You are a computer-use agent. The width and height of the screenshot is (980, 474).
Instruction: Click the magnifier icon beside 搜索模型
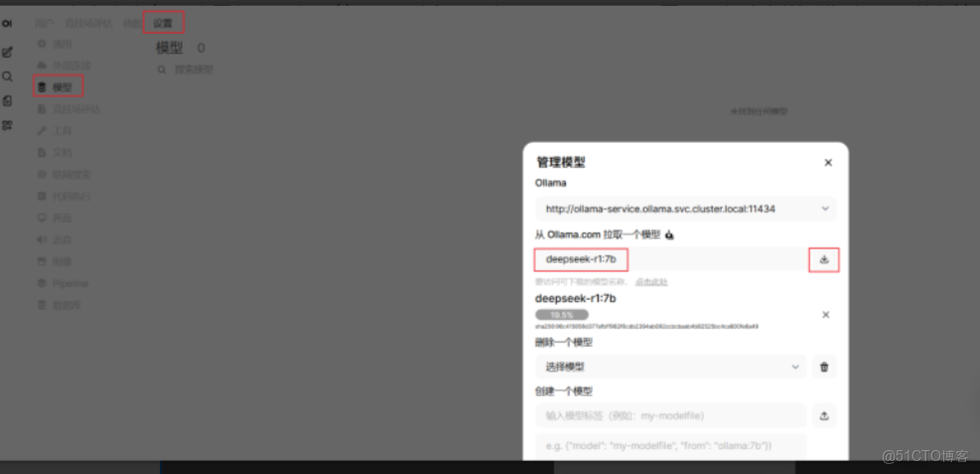tap(162, 70)
